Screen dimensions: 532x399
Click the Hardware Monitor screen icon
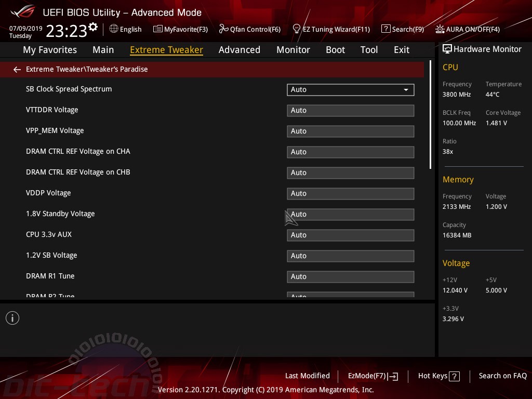tap(447, 49)
